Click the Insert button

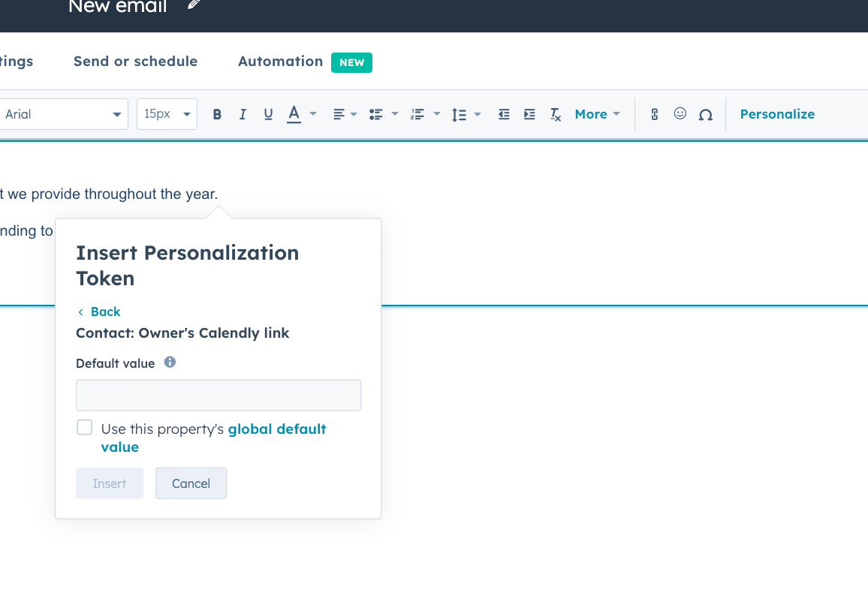click(110, 483)
